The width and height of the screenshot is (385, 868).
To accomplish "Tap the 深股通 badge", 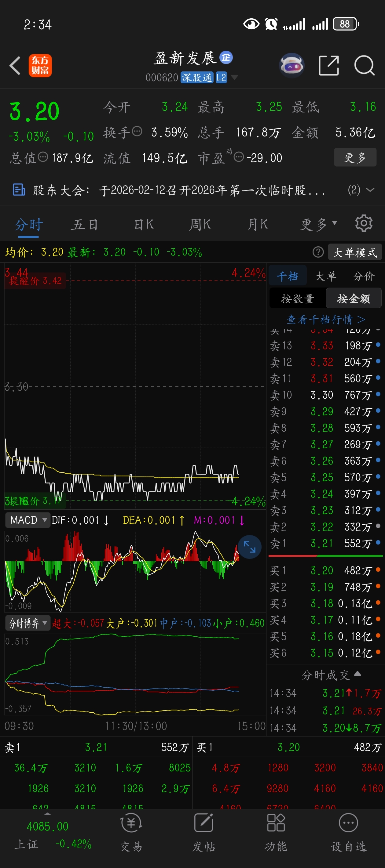I will coord(197,78).
